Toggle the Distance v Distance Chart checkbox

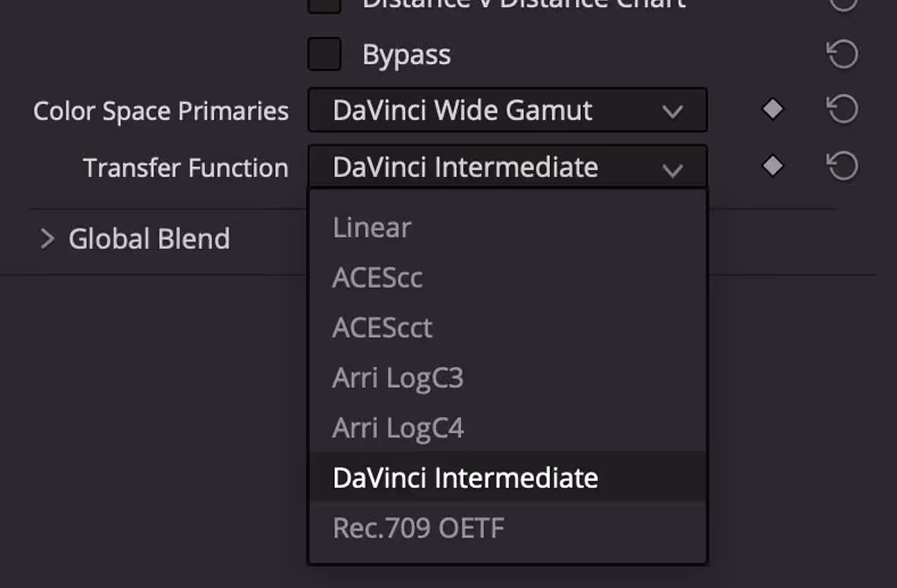click(324, 5)
